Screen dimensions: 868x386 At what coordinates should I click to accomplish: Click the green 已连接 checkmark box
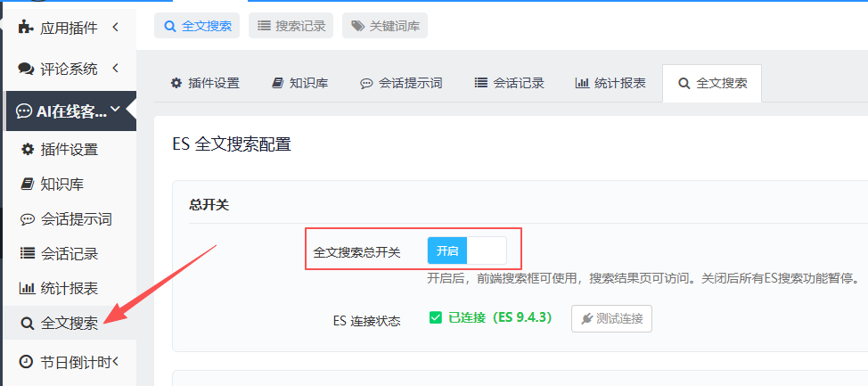[436, 318]
